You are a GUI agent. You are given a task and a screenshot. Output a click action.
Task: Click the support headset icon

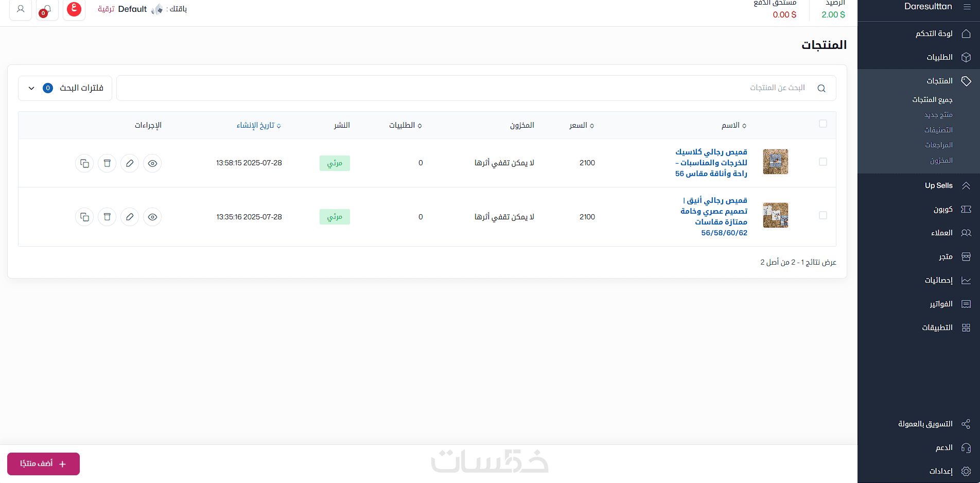(966, 447)
